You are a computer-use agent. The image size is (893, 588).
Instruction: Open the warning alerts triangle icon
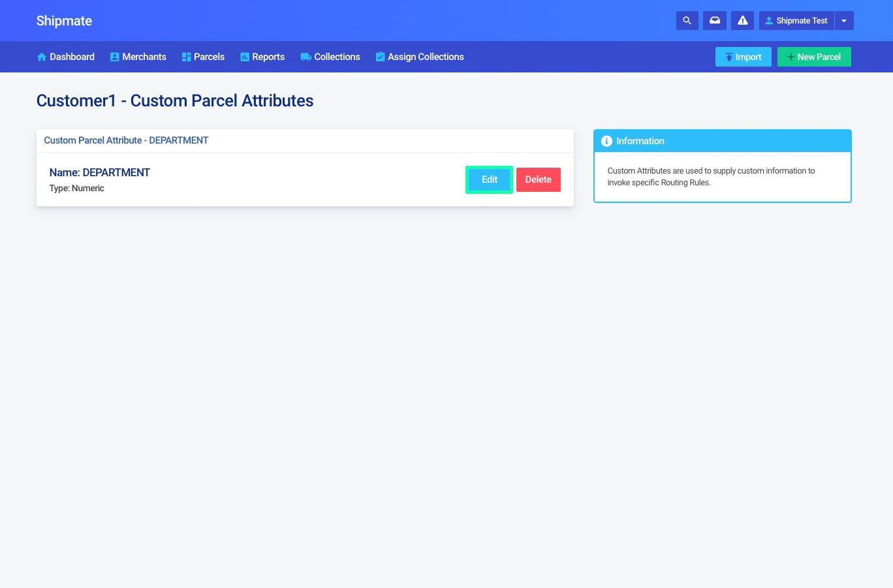click(743, 21)
